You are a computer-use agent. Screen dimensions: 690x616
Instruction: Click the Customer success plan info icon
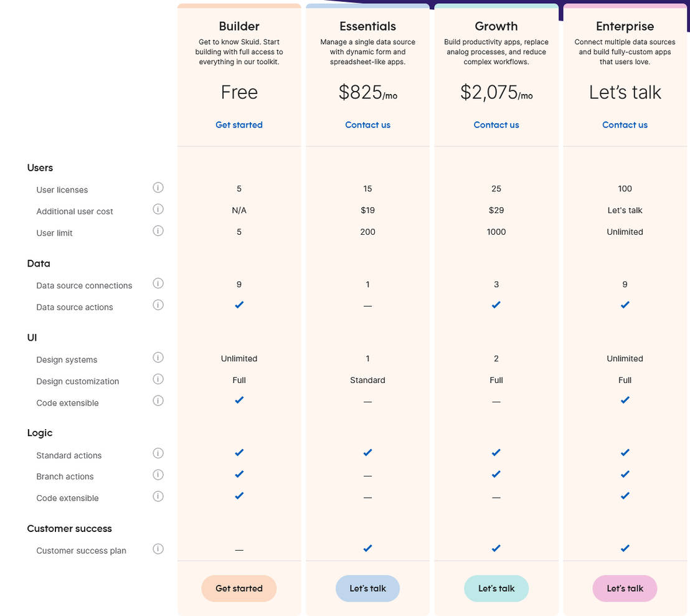(158, 548)
